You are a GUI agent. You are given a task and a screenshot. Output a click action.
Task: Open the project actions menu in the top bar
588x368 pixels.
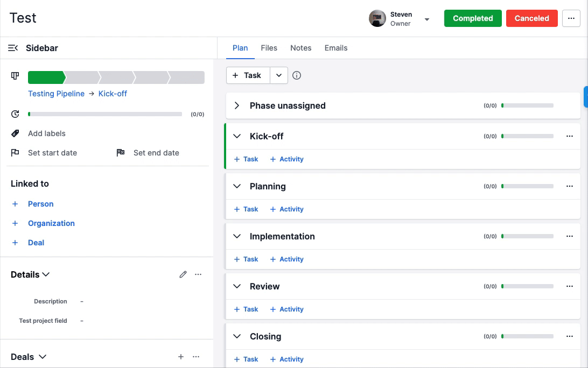coord(571,18)
